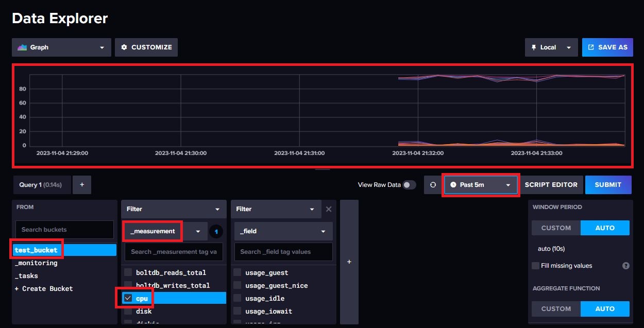Click the Search buckets input field

pos(64,229)
